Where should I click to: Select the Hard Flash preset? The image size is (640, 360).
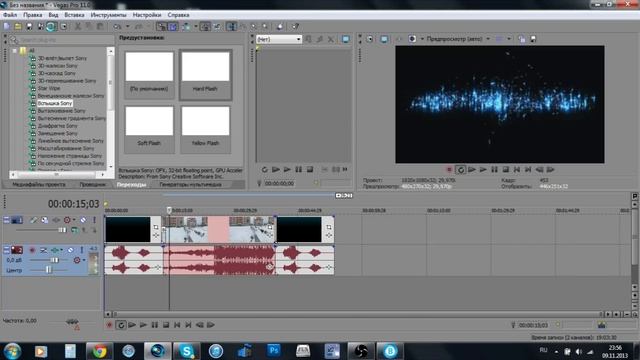[x=205, y=75]
